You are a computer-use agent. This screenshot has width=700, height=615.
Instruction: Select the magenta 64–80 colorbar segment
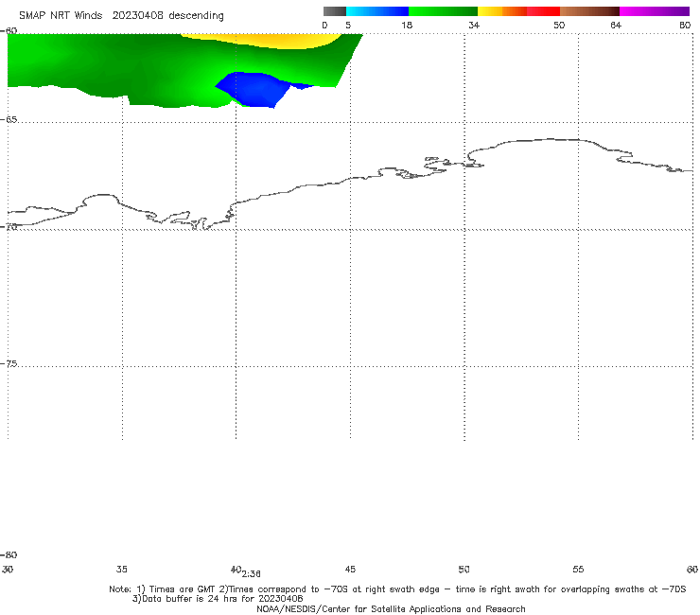click(655, 11)
